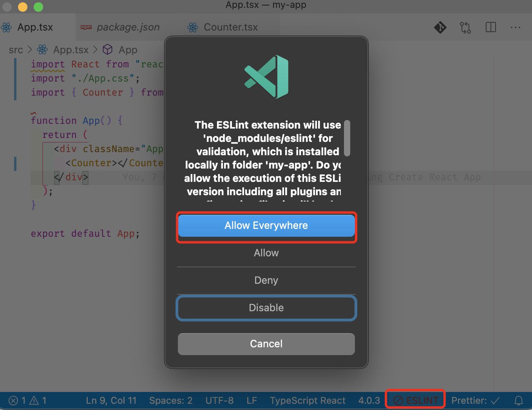Open notifications with the bell icon

(x=519, y=400)
